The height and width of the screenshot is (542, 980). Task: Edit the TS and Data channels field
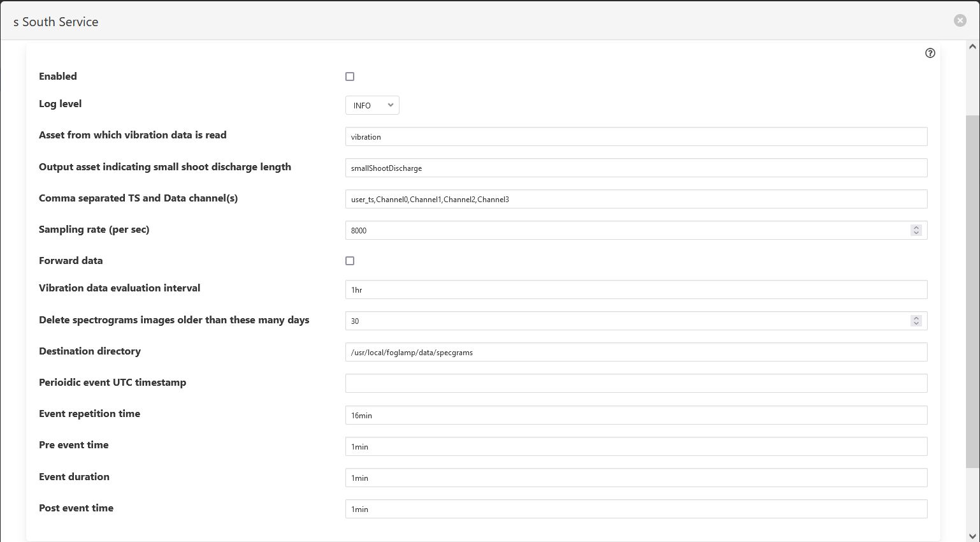[x=636, y=199]
